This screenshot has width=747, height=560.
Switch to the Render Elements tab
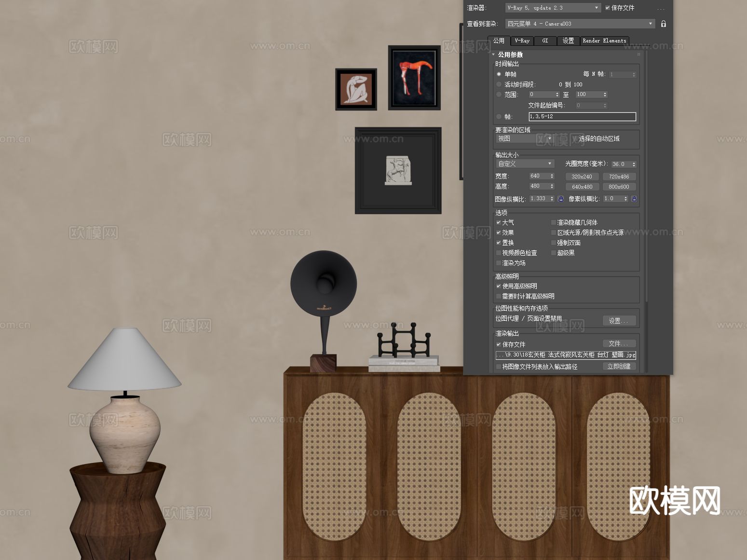[604, 41]
